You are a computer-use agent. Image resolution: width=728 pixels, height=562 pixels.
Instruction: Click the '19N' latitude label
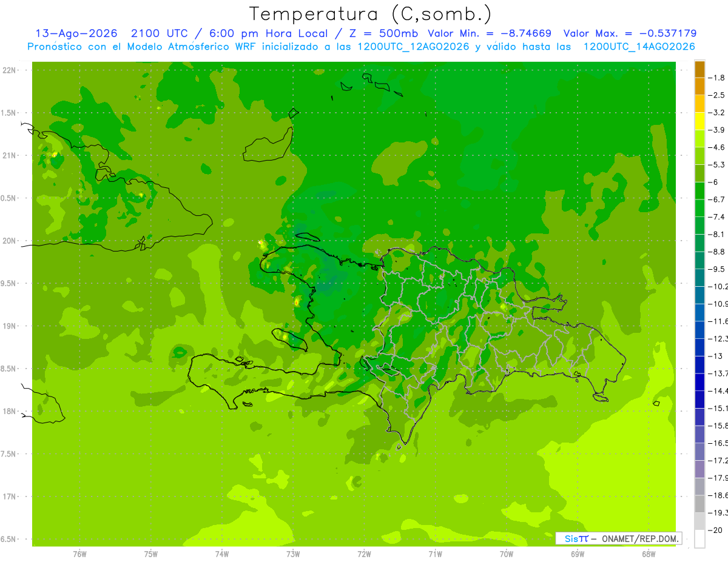(x=10, y=326)
